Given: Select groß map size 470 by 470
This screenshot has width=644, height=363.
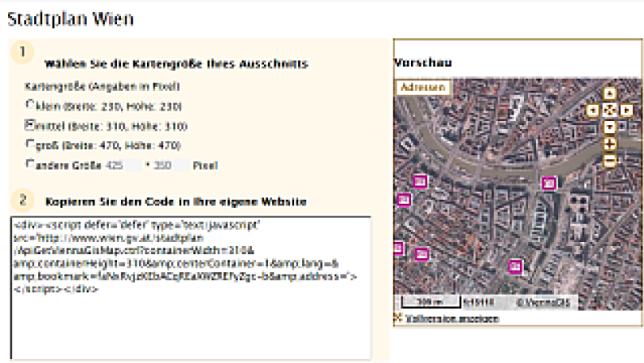Looking at the screenshot, I should click(30, 144).
